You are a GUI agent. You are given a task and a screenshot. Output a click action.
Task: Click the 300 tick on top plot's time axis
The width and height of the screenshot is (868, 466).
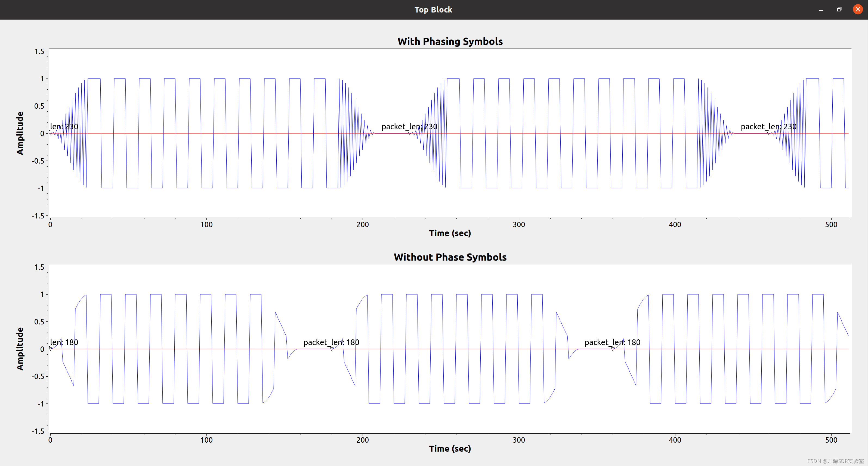(518, 225)
